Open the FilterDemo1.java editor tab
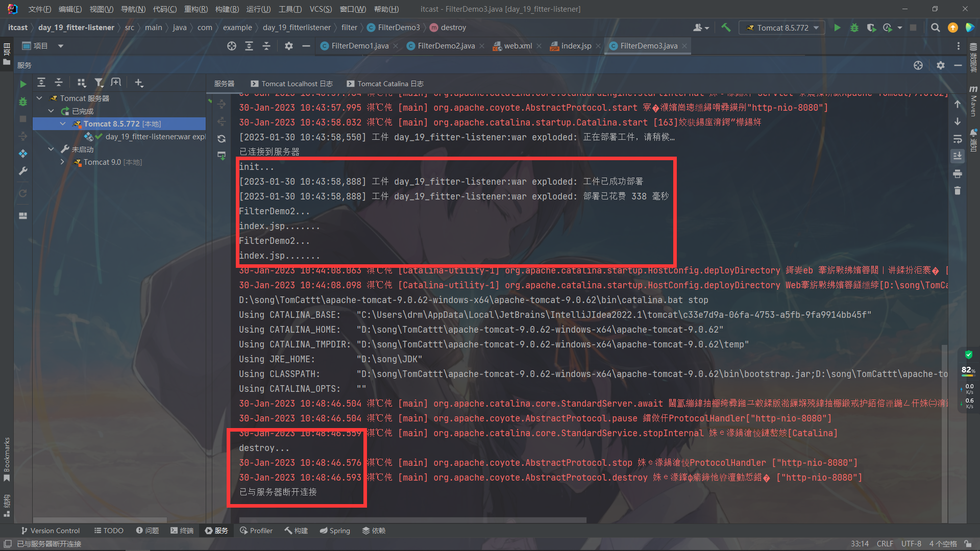Image resolution: width=980 pixels, height=551 pixels. [x=360, y=46]
